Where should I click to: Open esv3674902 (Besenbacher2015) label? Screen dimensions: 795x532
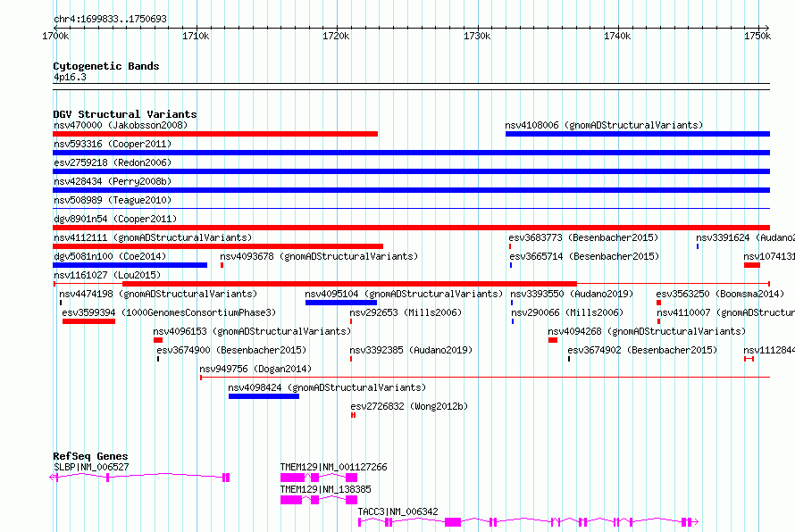click(642, 350)
